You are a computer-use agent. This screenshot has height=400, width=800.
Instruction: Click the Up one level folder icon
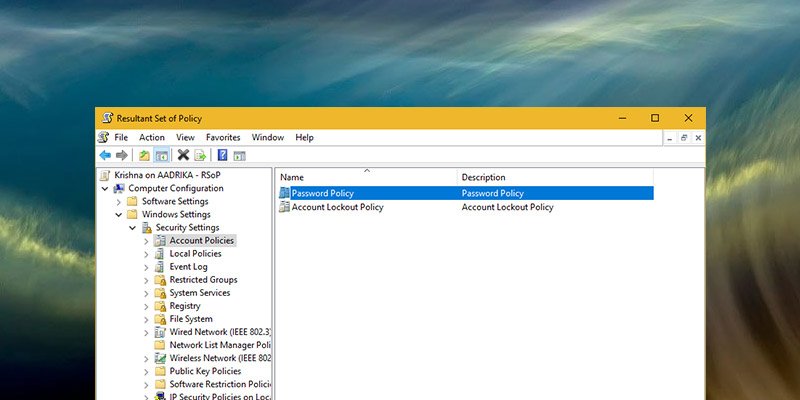pyautogui.click(x=144, y=155)
